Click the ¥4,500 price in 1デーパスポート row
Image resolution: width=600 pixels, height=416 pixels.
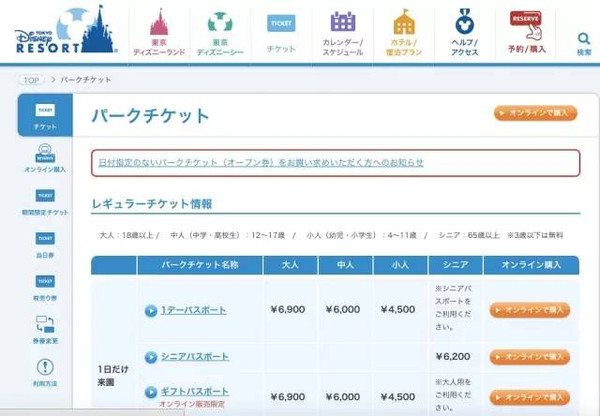coord(398,309)
